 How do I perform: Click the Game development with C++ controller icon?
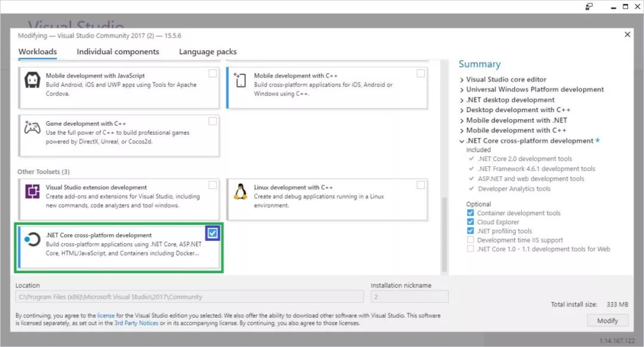click(x=32, y=128)
